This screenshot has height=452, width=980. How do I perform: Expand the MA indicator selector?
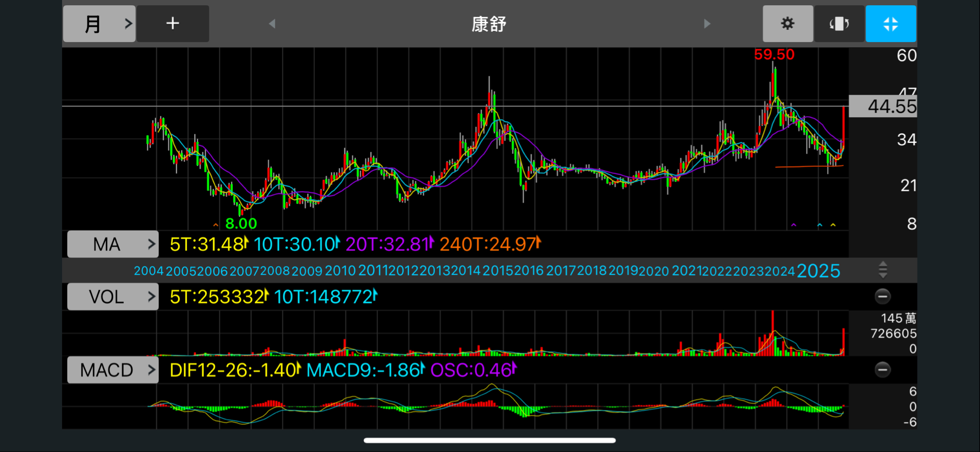pos(113,244)
